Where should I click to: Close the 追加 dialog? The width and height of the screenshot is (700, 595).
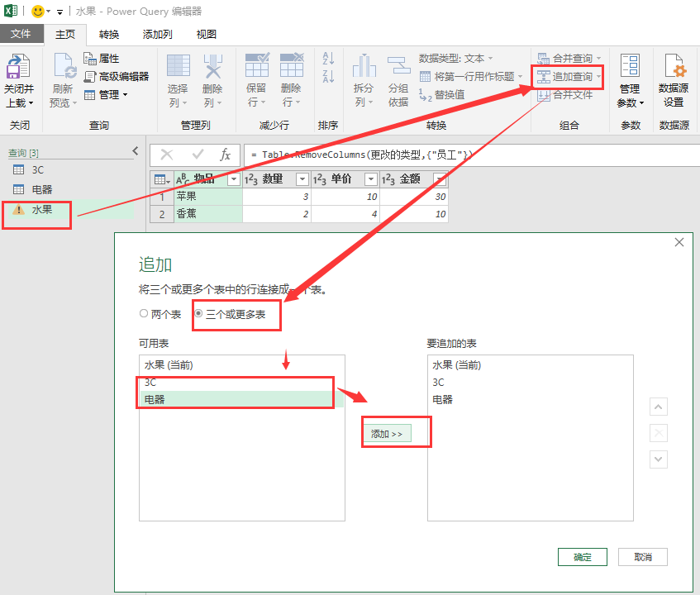(x=679, y=242)
